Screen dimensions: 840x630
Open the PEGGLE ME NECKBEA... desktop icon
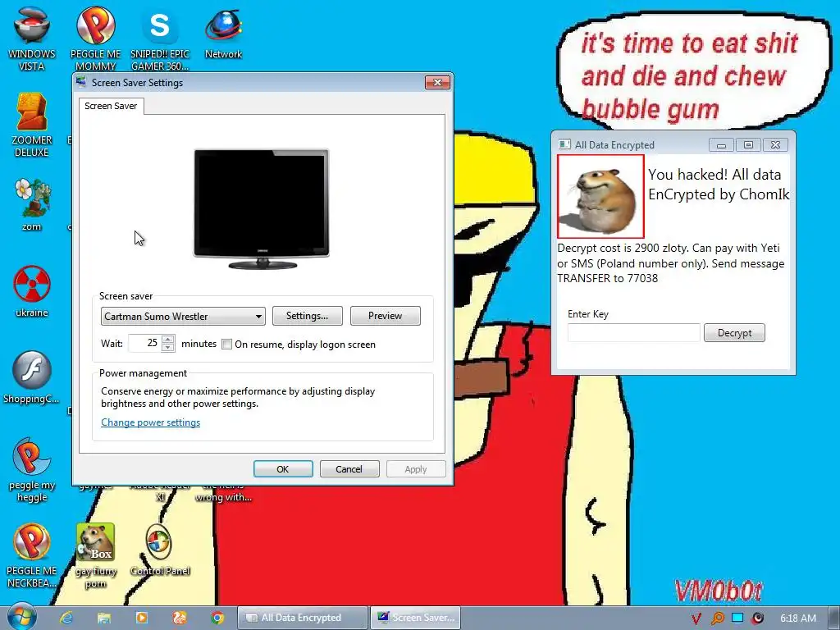point(32,555)
